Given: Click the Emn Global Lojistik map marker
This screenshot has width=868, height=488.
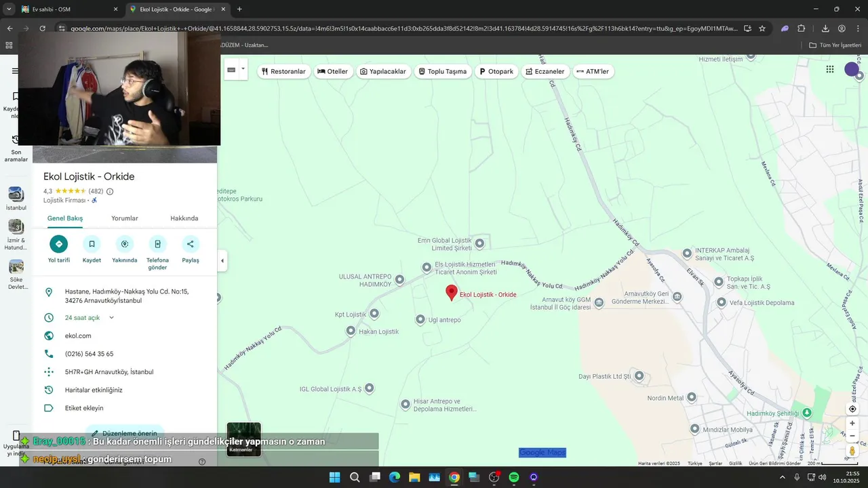Looking at the screenshot, I should [479, 243].
